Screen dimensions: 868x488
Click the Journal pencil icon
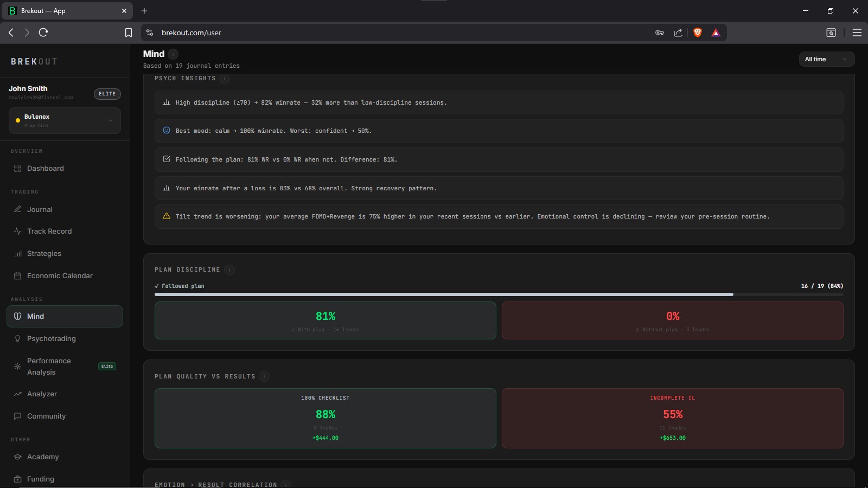tap(17, 209)
